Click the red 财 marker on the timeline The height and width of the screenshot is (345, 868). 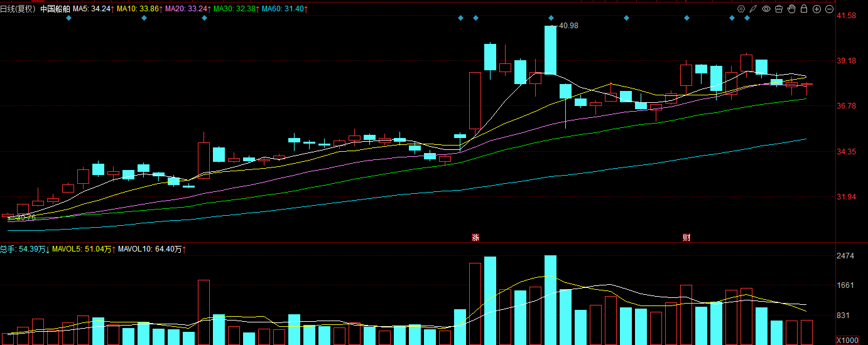[686, 238]
